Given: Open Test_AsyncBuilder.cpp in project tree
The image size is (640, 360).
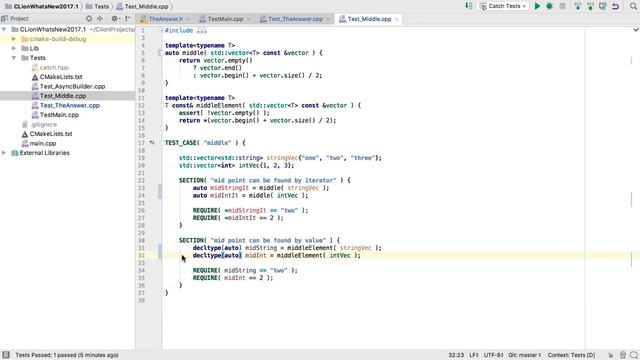Looking at the screenshot, I should [72, 87].
